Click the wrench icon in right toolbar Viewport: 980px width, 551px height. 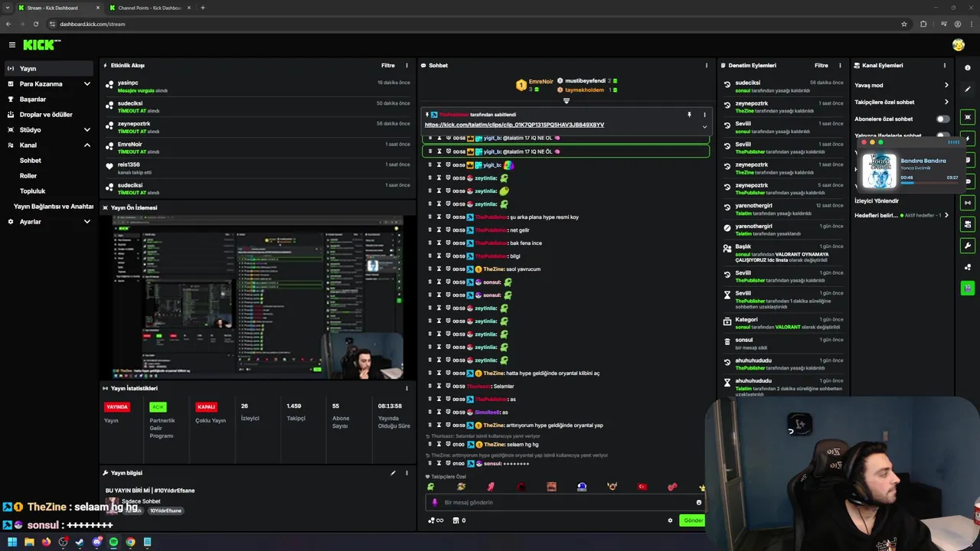click(x=968, y=246)
